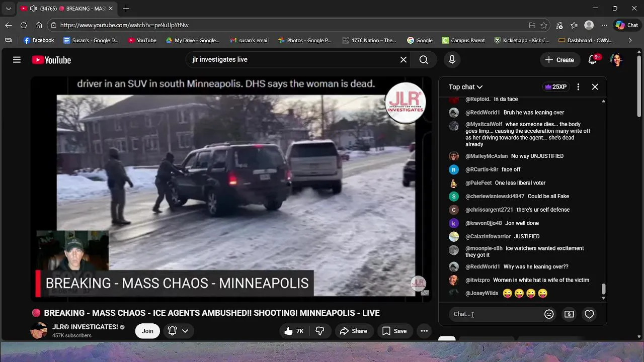Bookmark this page with star icon

click(x=544, y=25)
